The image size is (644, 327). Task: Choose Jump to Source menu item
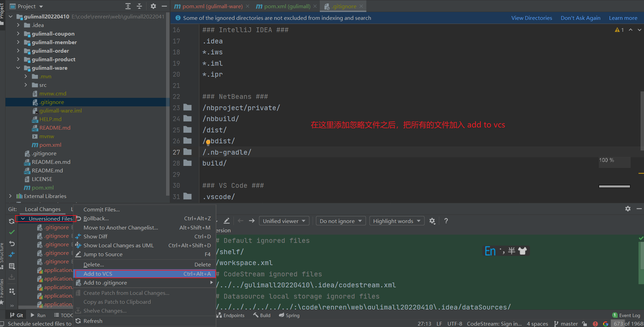[x=144, y=254]
